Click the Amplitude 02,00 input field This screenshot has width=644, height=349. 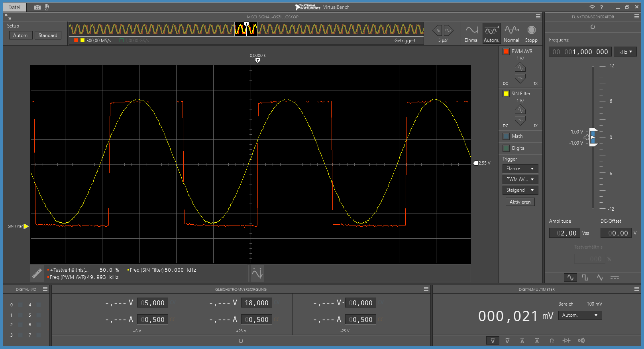coord(565,233)
